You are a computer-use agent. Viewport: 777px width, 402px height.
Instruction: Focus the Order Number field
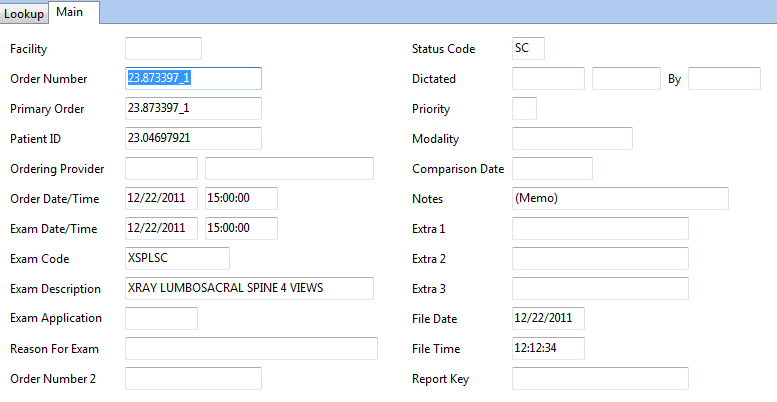[x=193, y=78]
